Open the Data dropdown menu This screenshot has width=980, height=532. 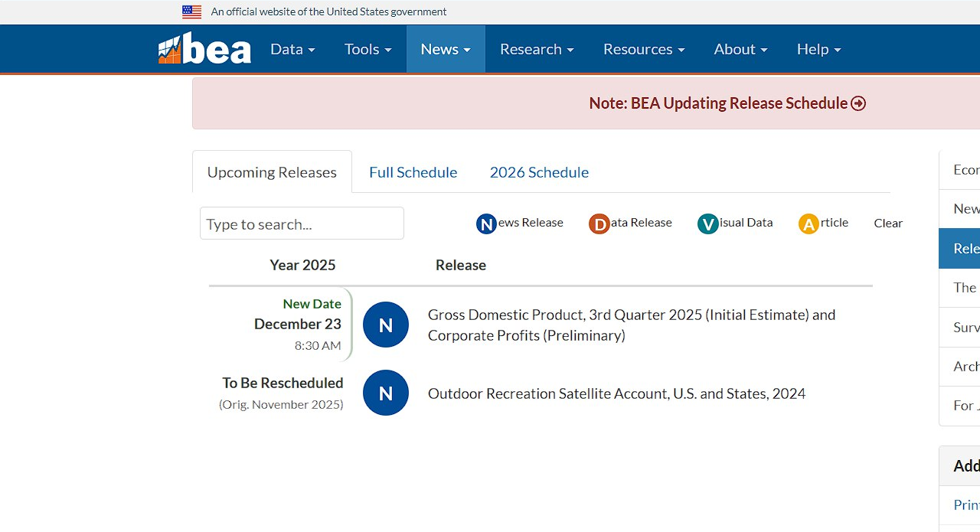[x=292, y=48]
